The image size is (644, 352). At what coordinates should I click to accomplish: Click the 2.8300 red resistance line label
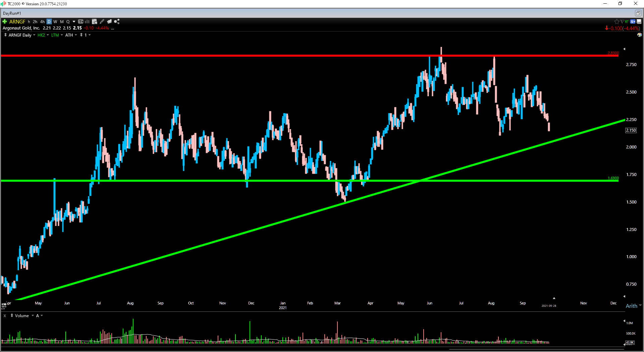click(x=613, y=53)
